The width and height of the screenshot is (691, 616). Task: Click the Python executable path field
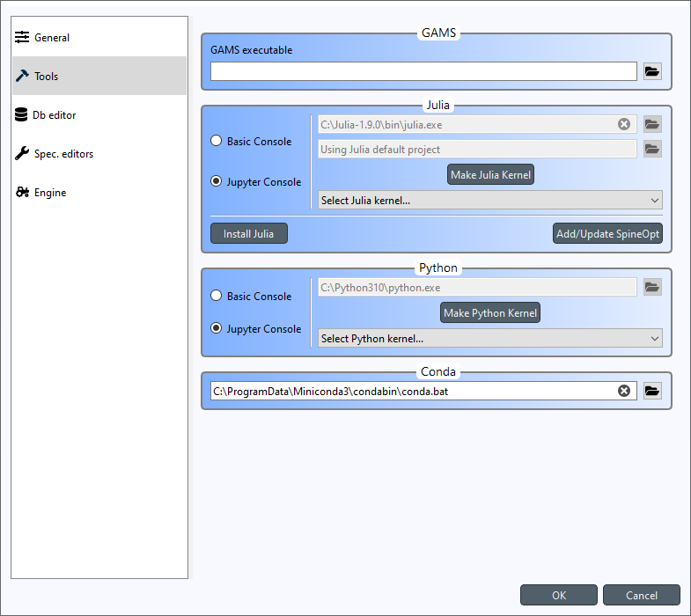pyautogui.click(x=477, y=287)
